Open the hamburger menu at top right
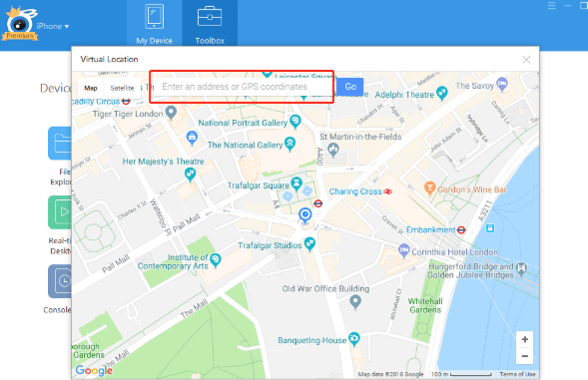This screenshot has width=588, height=380. (x=552, y=6)
